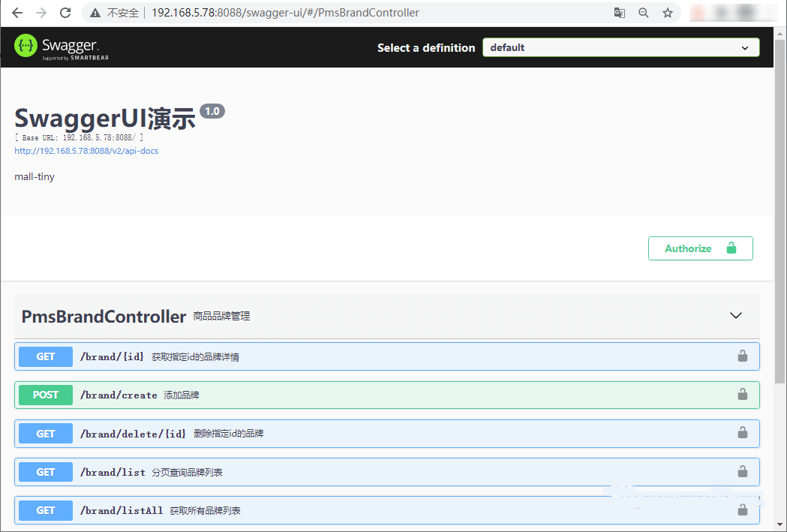Click the SwaggerUI演示 title

(x=105, y=119)
